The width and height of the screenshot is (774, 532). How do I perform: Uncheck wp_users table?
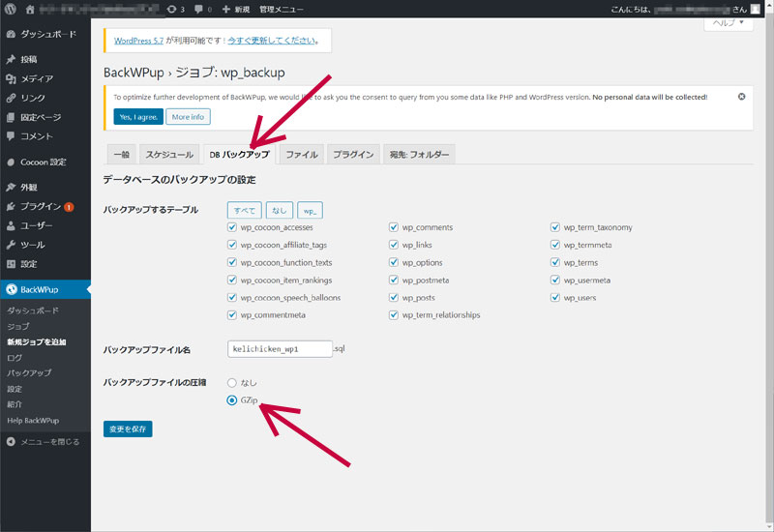click(x=555, y=297)
